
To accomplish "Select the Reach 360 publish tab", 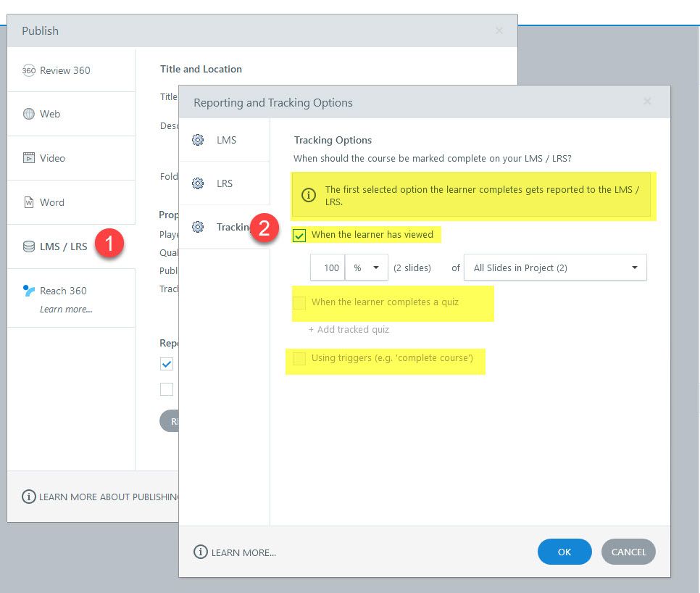I will [71, 298].
